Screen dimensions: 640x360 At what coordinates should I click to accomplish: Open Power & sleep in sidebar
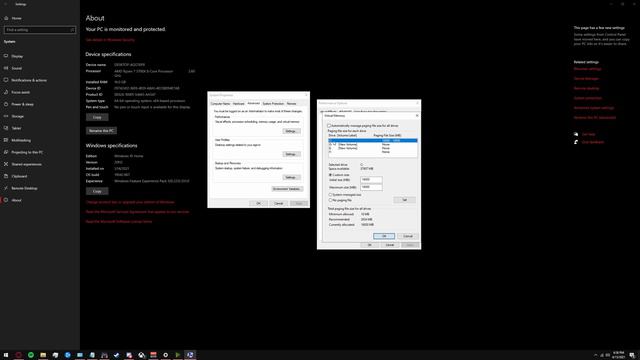[x=22, y=104]
